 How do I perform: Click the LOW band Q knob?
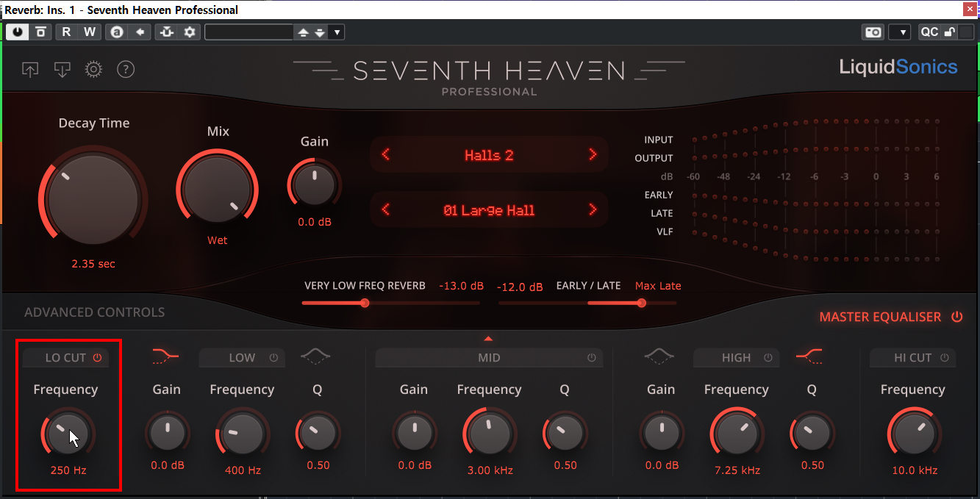[x=317, y=433]
